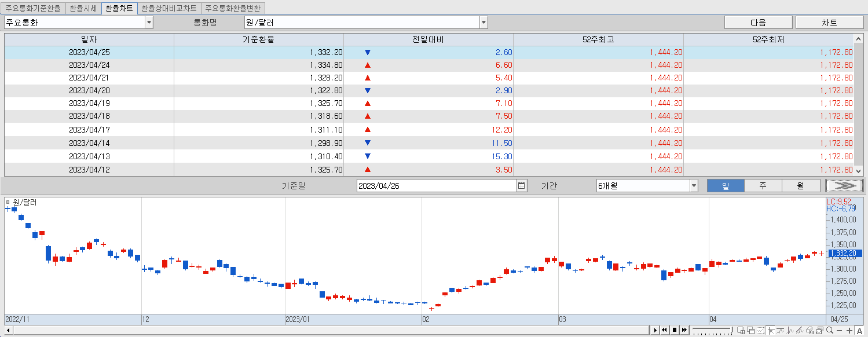Click the 7.50 change value

(x=504, y=116)
